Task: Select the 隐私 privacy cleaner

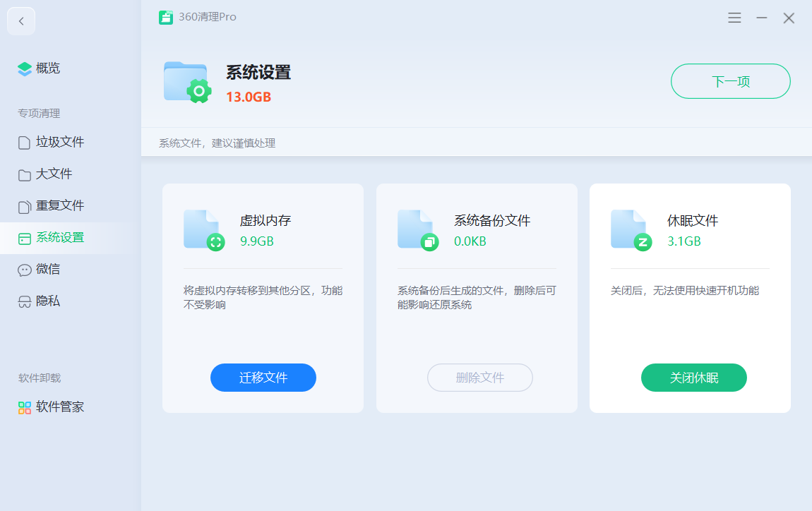Action: pyautogui.click(x=47, y=301)
